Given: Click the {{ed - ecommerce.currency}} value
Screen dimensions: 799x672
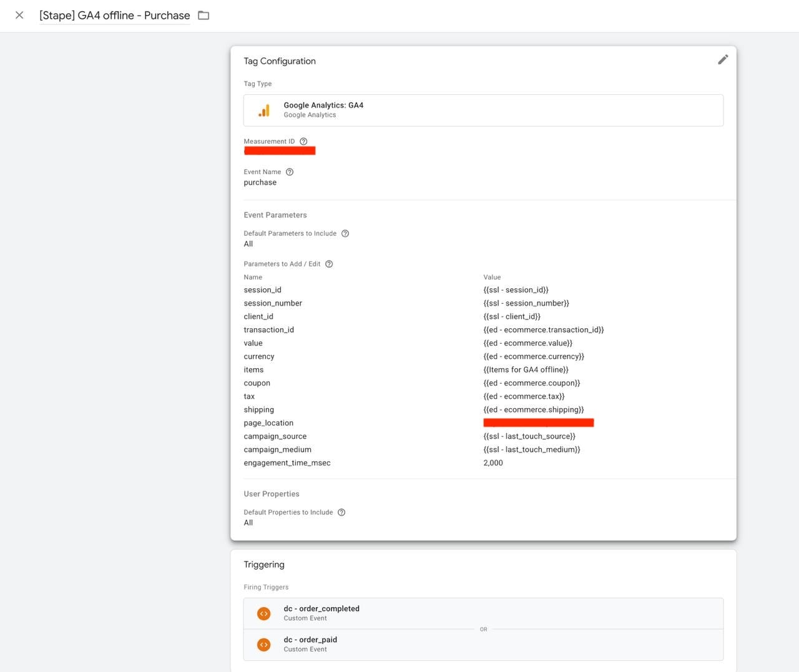Looking at the screenshot, I should 534,357.
